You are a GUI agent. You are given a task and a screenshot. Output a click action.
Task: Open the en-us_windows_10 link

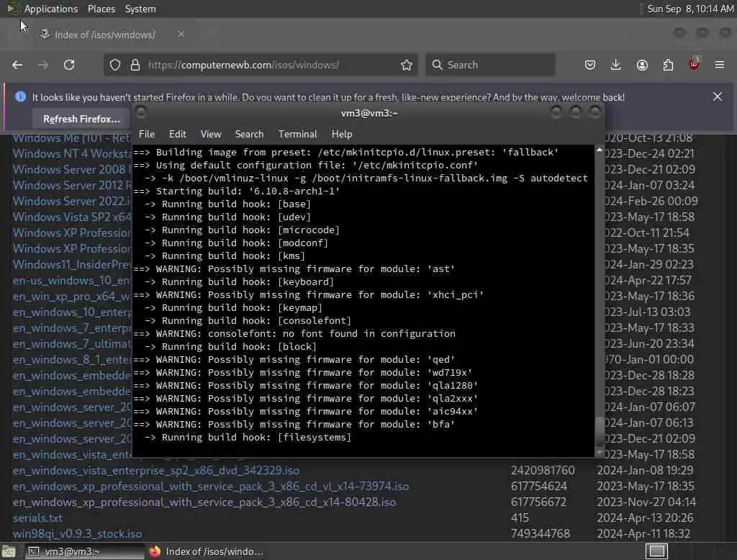tap(72, 280)
